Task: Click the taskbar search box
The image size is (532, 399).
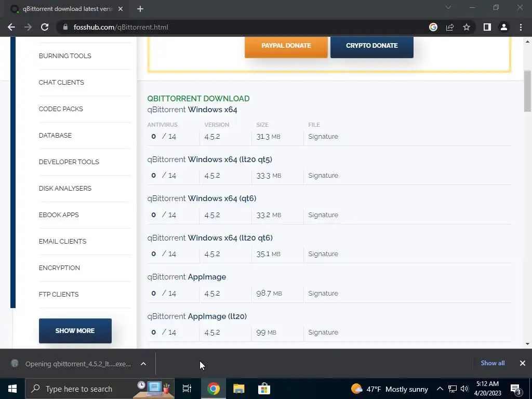Action: tap(100, 389)
